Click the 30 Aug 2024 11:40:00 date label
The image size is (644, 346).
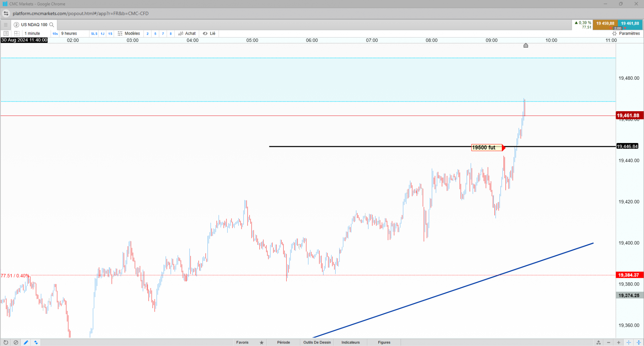coord(24,40)
